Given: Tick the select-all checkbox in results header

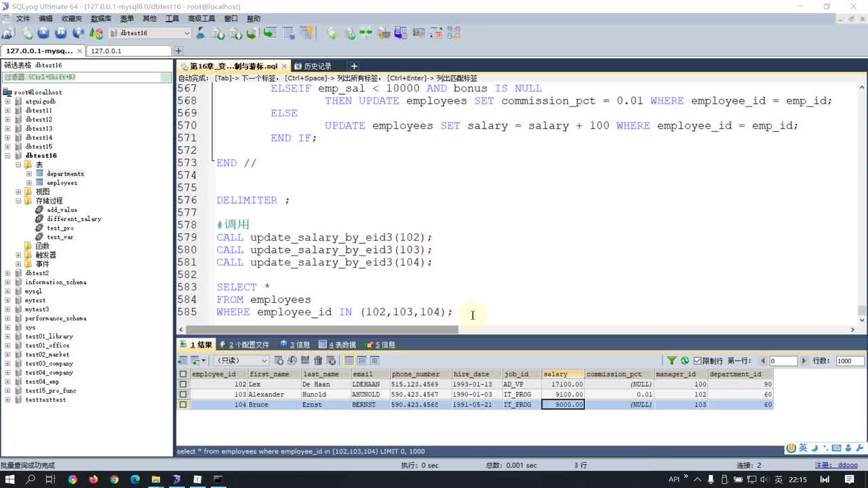Looking at the screenshot, I should pos(183,374).
